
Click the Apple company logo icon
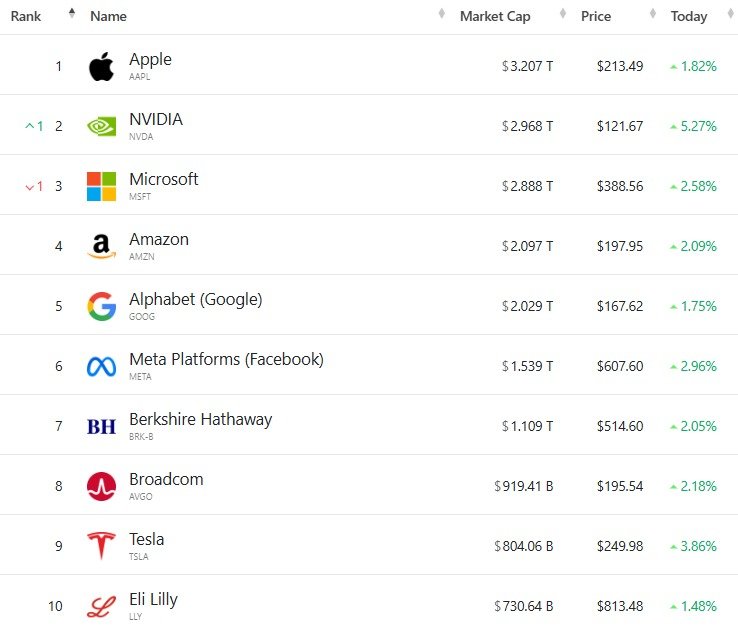tap(101, 67)
